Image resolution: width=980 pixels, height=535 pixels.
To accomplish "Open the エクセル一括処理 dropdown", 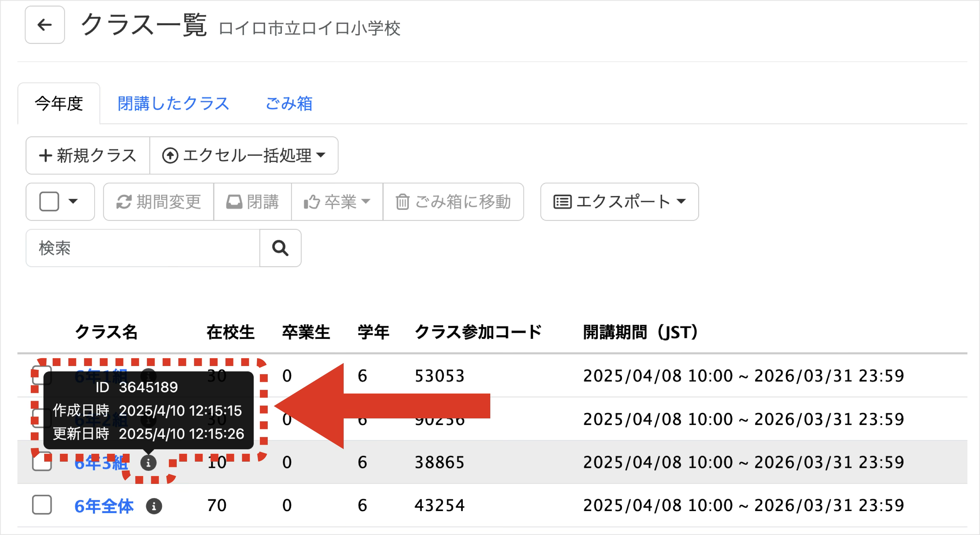I will tap(244, 156).
